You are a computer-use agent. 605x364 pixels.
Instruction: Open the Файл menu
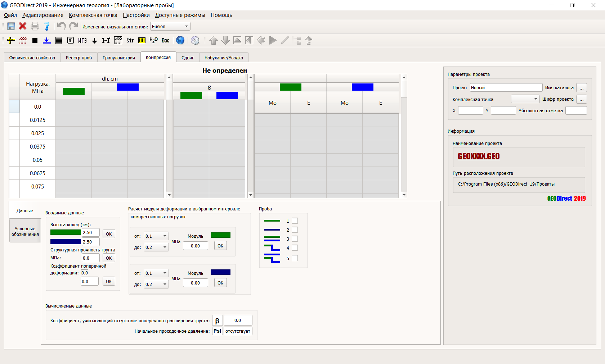(10, 15)
